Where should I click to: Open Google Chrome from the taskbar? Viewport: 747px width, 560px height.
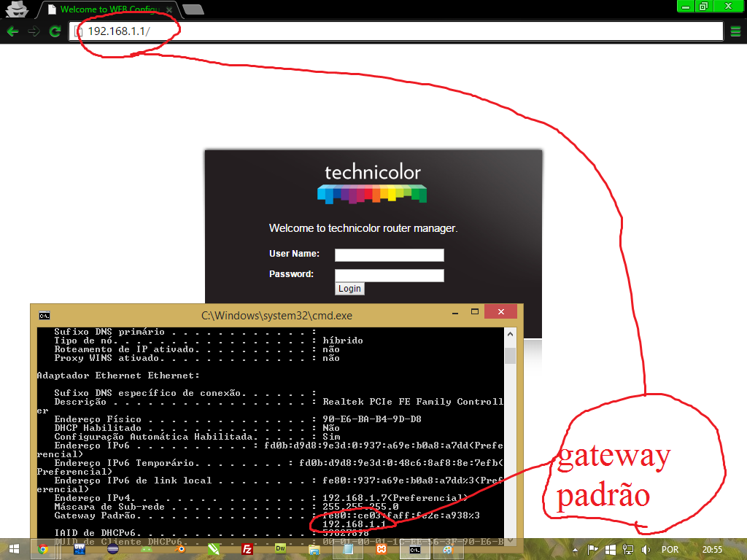click(x=43, y=549)
